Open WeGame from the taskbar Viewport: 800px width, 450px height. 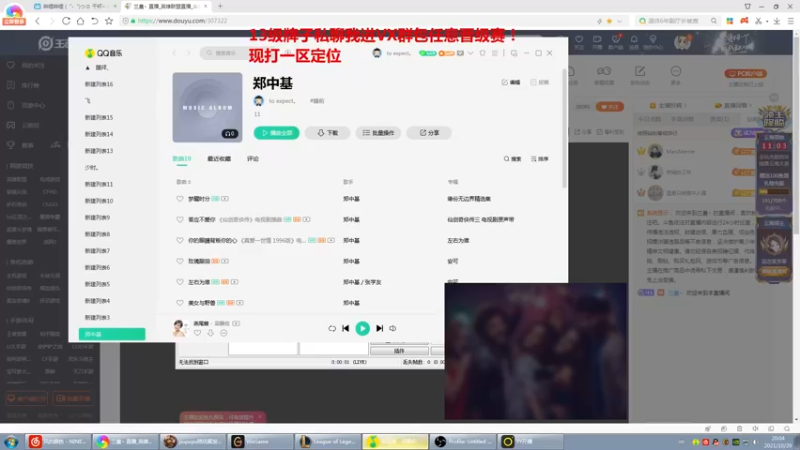click(x=261, y=441)
